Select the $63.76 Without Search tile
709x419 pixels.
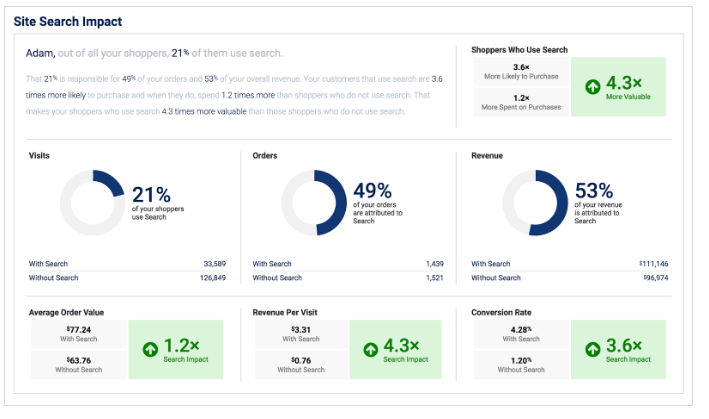78,365
